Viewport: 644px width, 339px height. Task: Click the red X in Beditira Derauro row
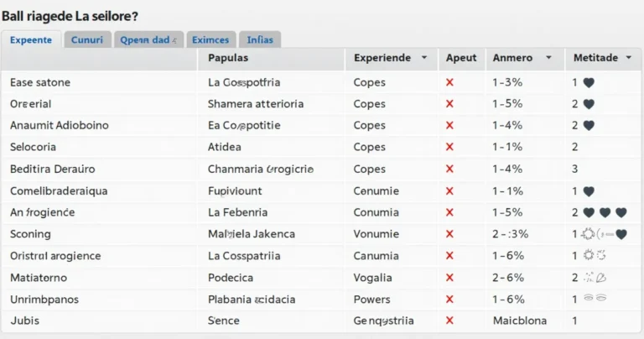click(449, 169)
